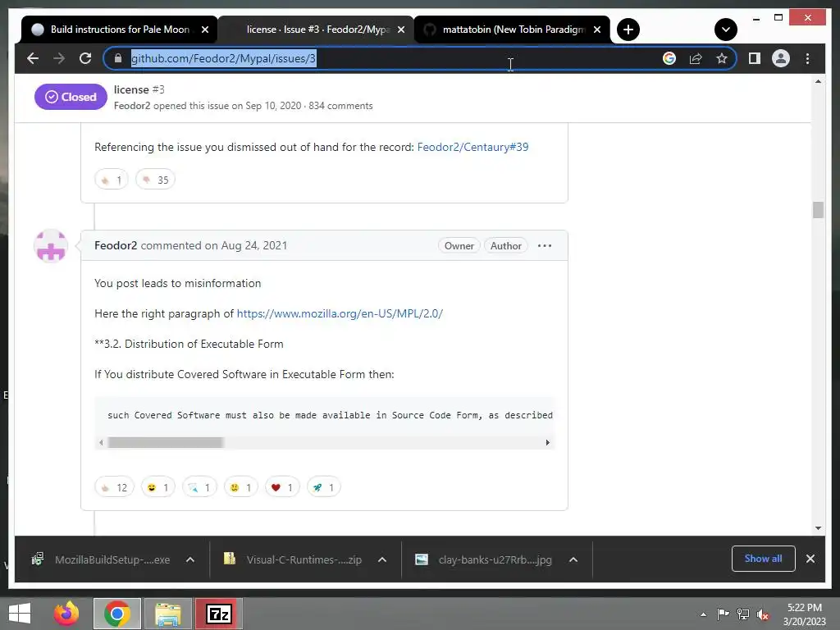Click scroll up arrow of page
The width and height of the screenshot is (840, 630).
(x=818, y=81)
